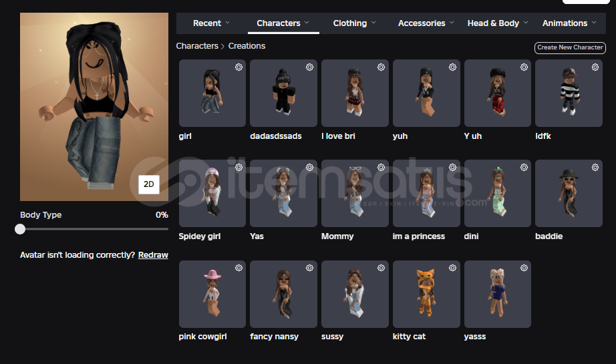
Task: Open settings gear on fancy nansy
Action: coord(309,268)
